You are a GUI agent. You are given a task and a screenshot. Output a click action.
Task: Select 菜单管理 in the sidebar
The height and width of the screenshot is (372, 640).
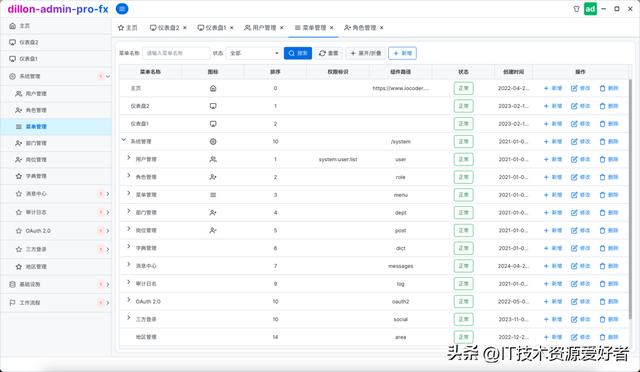(56, 127)
